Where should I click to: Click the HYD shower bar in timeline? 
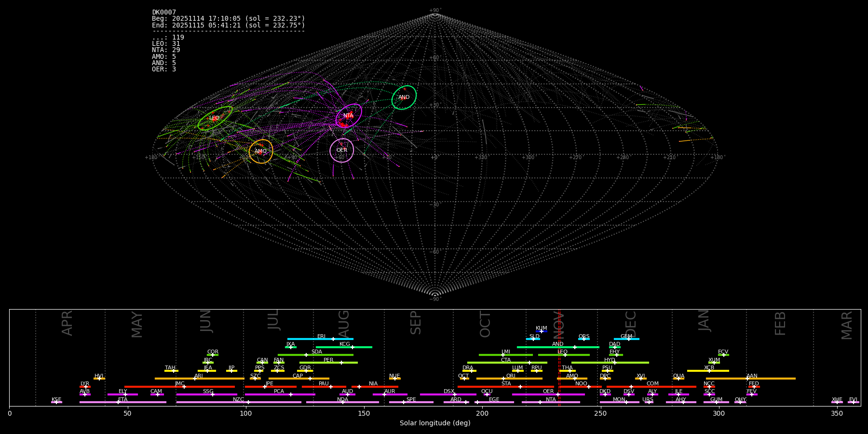point(610,363)
